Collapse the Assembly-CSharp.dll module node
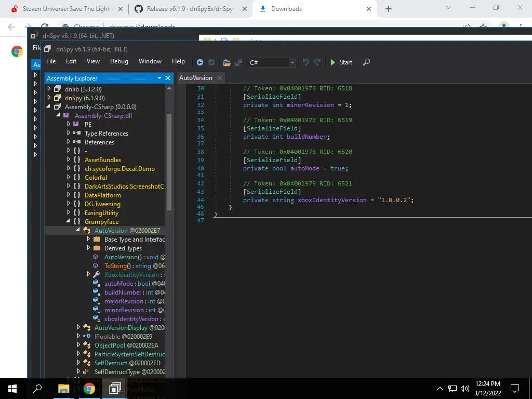 [58, 115]
